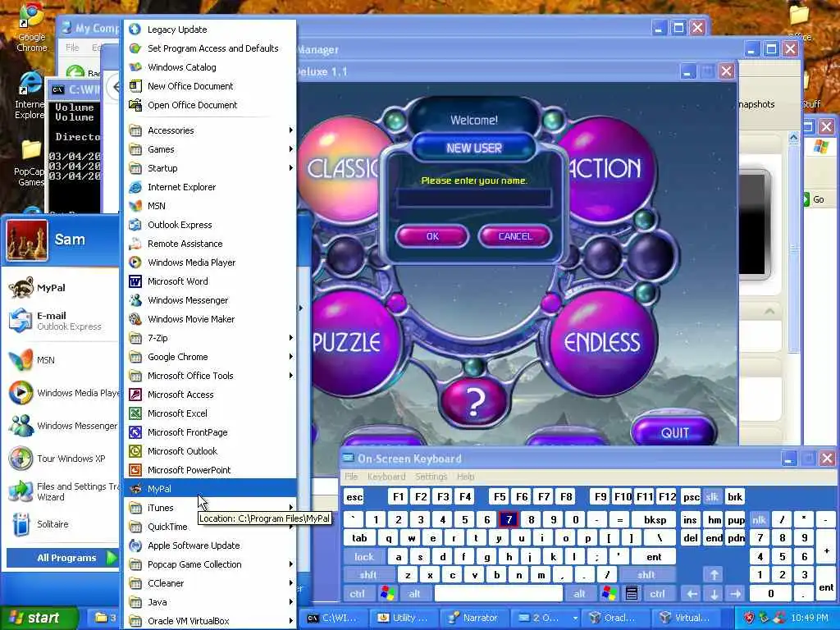Screen dimensions: 840x630
Task: Open Java program folder
Action: (x=210, y=601)
